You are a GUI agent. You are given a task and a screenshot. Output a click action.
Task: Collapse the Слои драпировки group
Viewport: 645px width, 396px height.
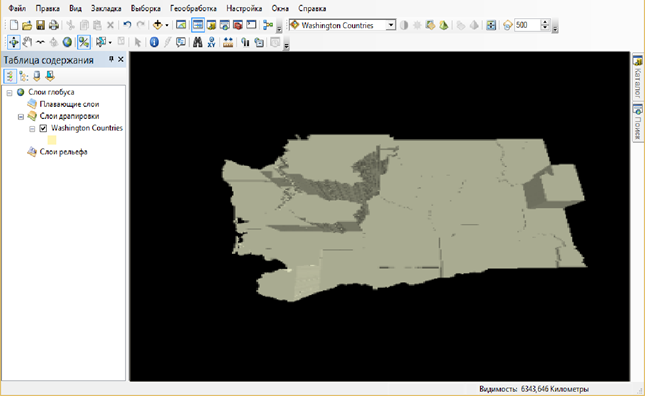21,117
